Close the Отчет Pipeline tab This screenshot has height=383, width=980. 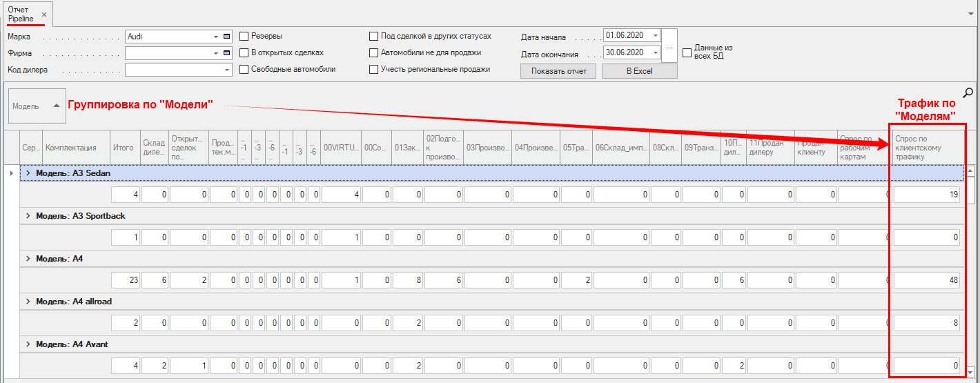[44, 14]
